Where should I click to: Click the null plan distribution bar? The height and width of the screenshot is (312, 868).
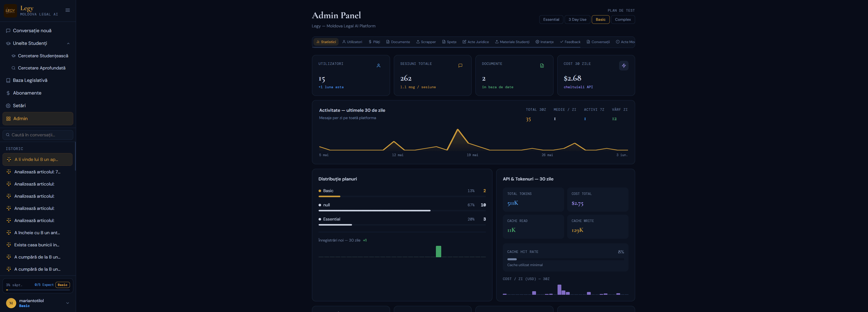(x=402, y=211)
